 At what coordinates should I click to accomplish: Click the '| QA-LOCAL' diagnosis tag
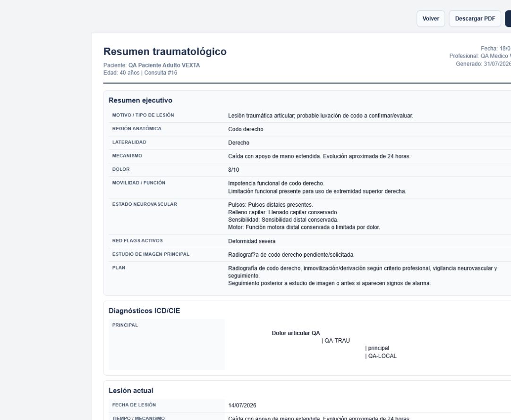pos(381,356)
